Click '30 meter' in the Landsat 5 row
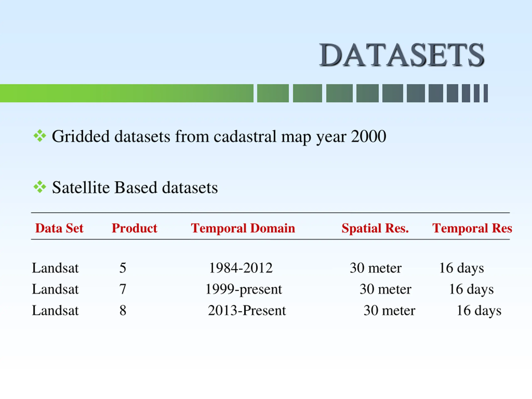Screen dimensions: 532x399 [376, 268]
